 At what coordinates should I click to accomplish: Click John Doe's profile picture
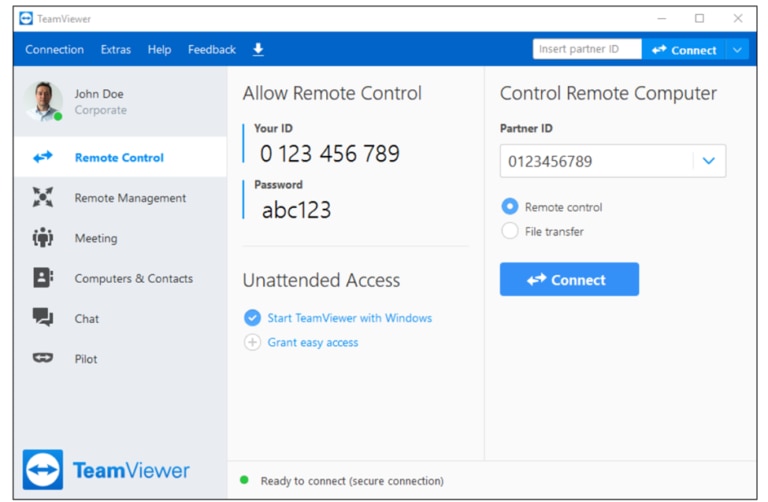click(44, 101)
